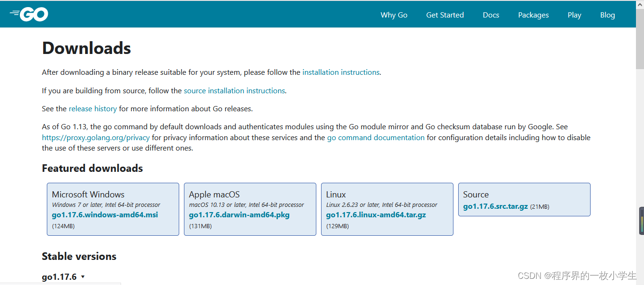644x285 pixels.
Task: Click the (21MB) size text
Action: pos(540,207)
